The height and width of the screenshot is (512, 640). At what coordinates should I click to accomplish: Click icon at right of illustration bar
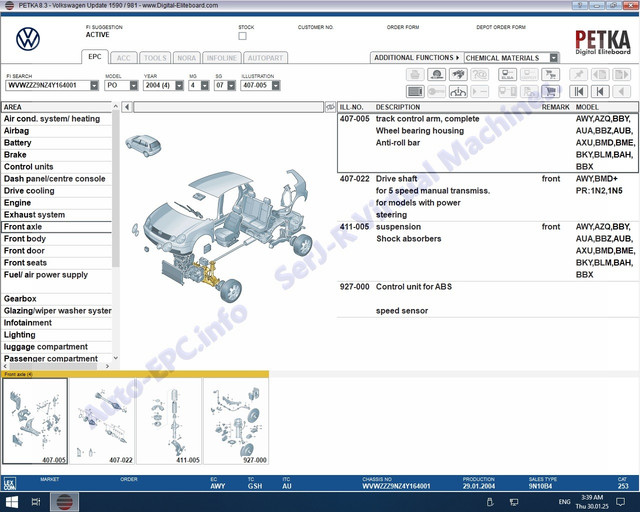coord(330,107)
